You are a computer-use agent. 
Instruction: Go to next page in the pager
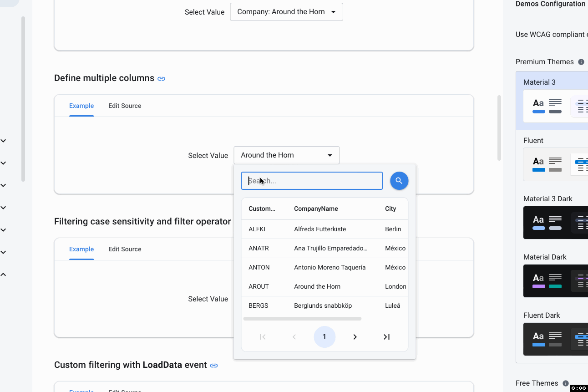[x=355, y=337]
